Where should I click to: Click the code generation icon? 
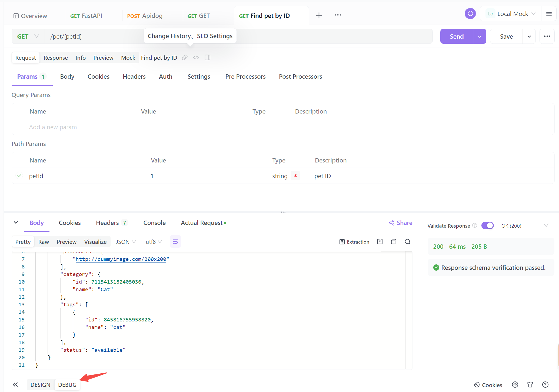196,58
